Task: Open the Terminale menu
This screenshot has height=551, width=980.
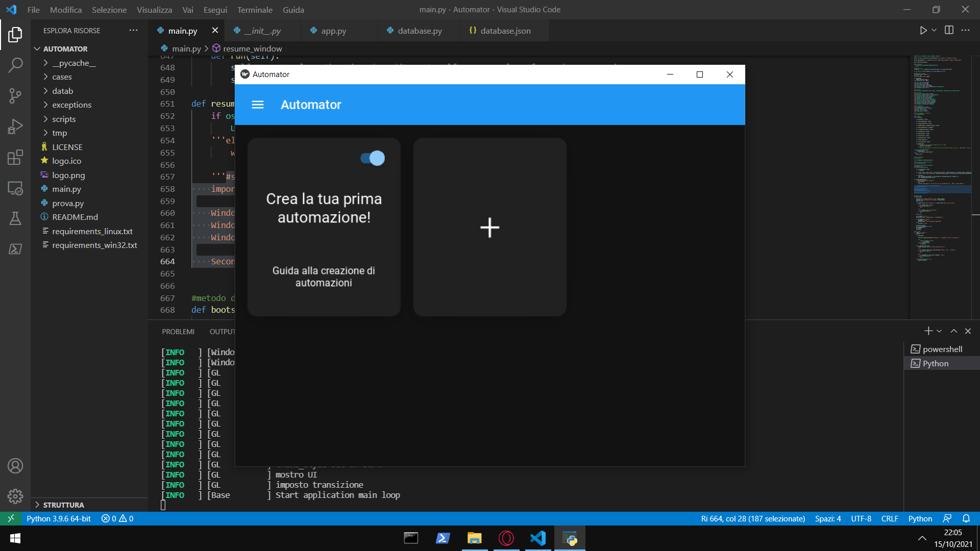Action: 254,10
